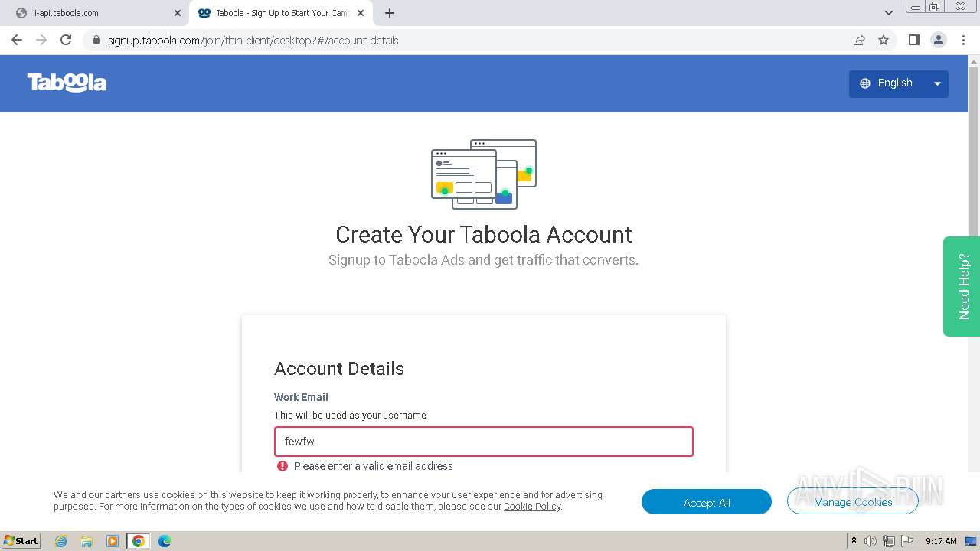Click the Taboola logo in header
Image resolution: width=980 pixels, height=551 pixels.
67,83
